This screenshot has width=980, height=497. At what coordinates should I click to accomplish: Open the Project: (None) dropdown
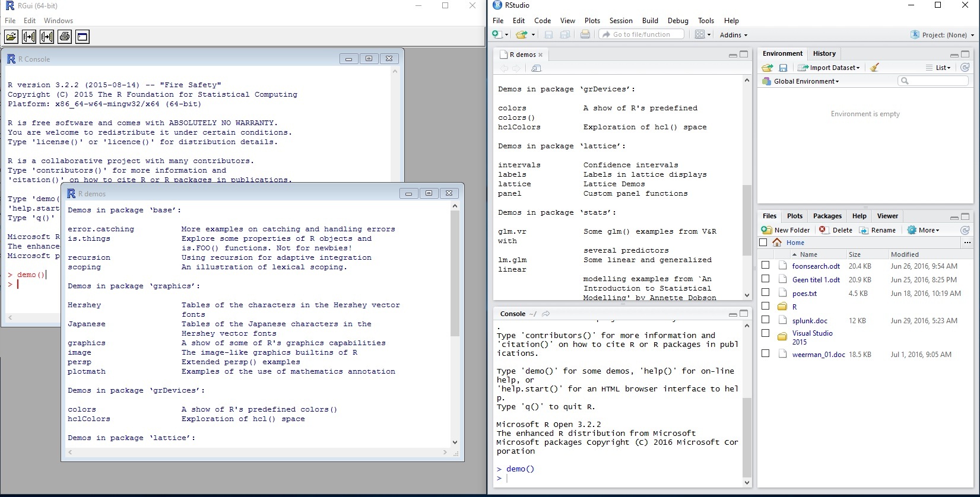tap(943, 35)
